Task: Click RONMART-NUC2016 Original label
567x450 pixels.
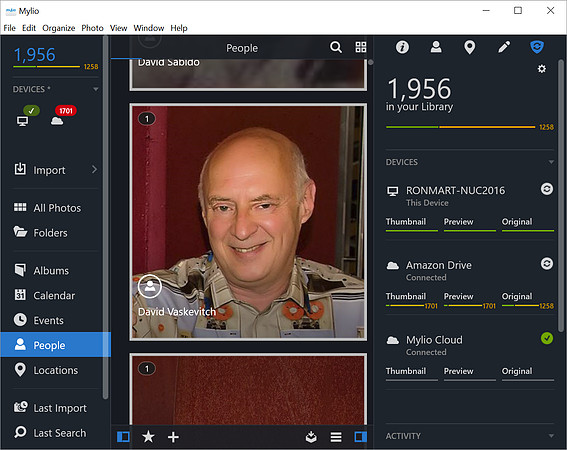Action: [517, 221]
